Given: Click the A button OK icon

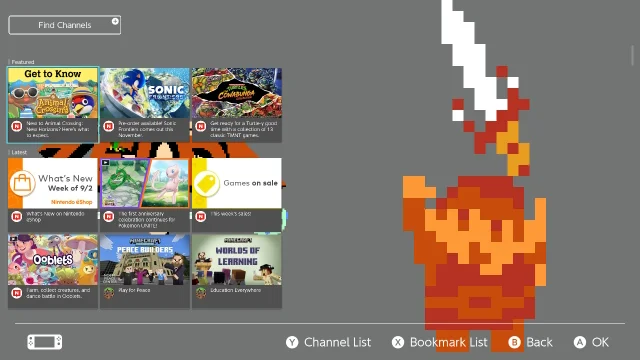Looking at the screenshot, I should click(580, 342).
